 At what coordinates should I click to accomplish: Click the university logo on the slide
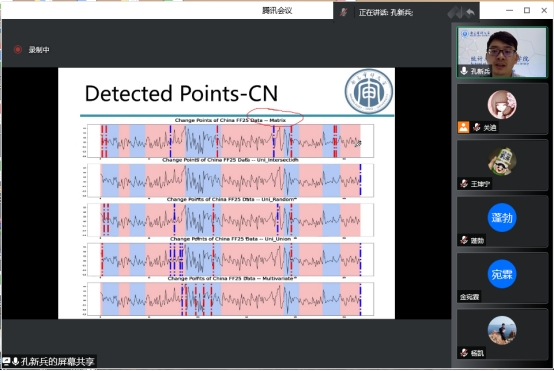[369, 91]
